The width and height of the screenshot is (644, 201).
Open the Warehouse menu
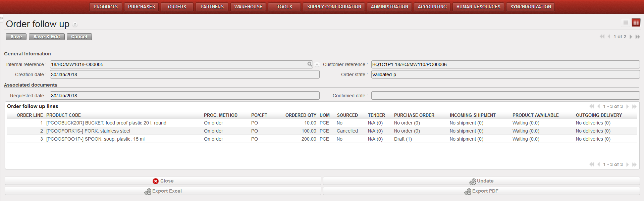tap(248, 7)
